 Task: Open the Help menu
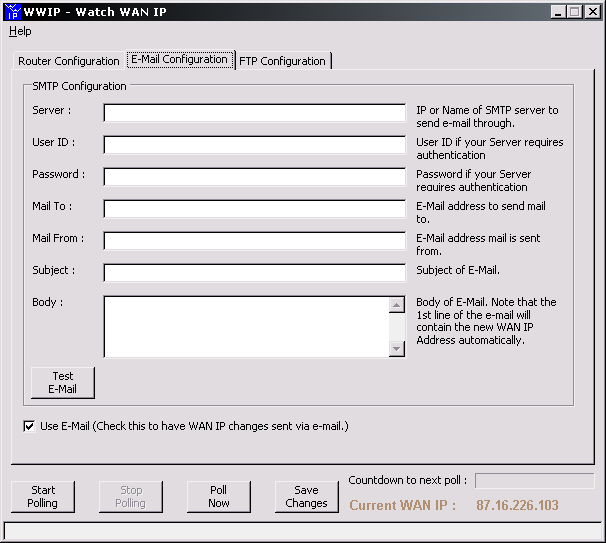coord(20,31)
